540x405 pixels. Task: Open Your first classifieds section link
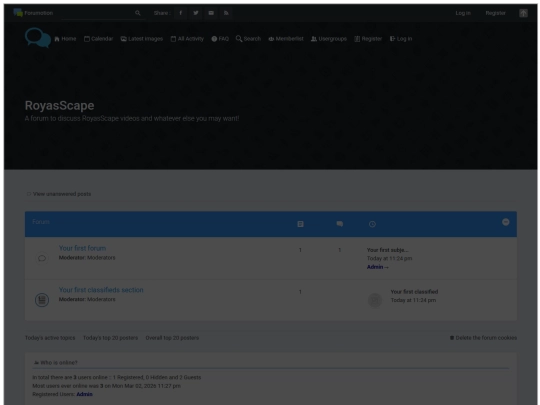(101, 290)
